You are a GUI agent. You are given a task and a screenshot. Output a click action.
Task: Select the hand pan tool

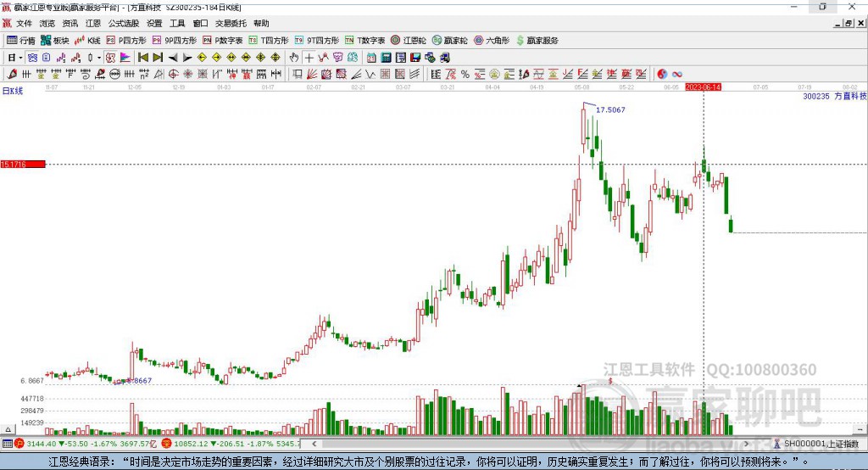click(x=294, y=58)
